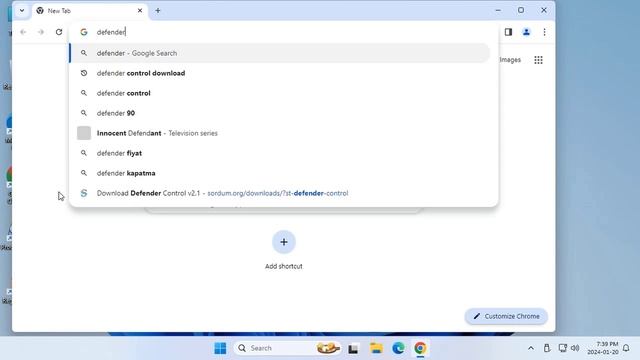Choose the 'defender control' suggestion
This screenshot has width=640, height=360.
pyautogui.click(x=280, y=93)
